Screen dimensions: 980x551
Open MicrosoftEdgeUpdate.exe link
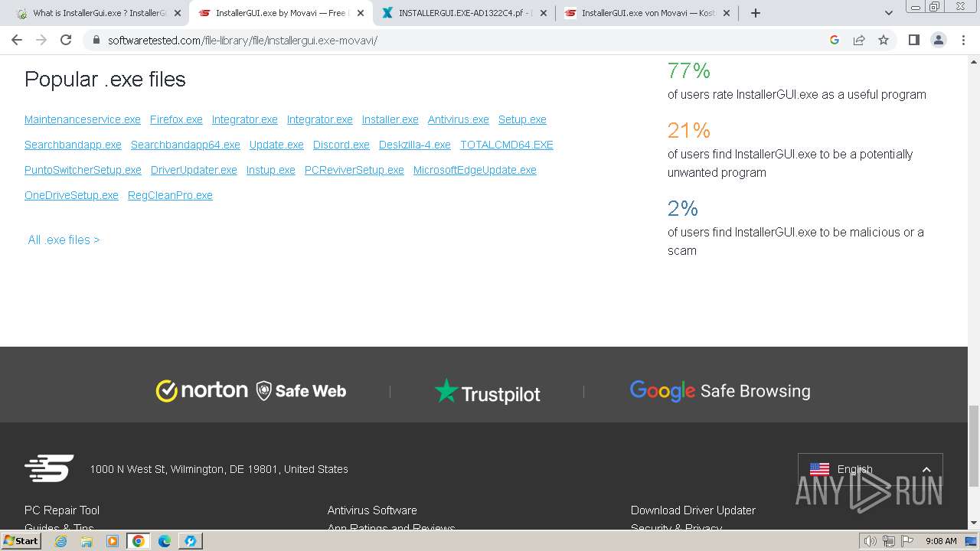pyautogui.click(x=475, y=170)
